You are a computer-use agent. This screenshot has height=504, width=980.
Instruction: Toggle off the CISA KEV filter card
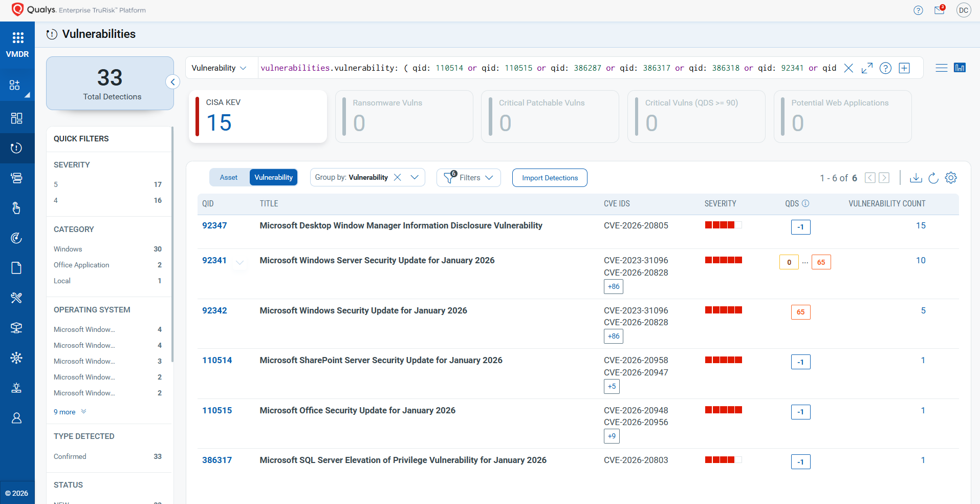tap(258, 116)
